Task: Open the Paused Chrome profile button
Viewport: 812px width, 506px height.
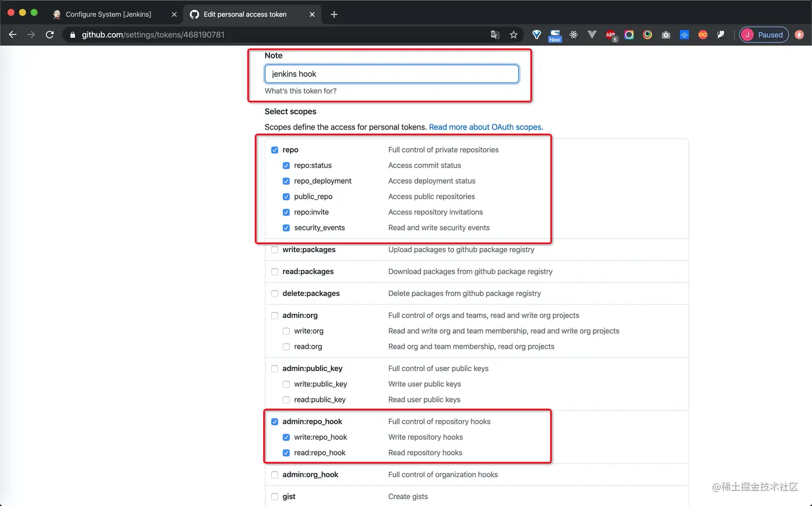Action: click(x=764, y=34)
